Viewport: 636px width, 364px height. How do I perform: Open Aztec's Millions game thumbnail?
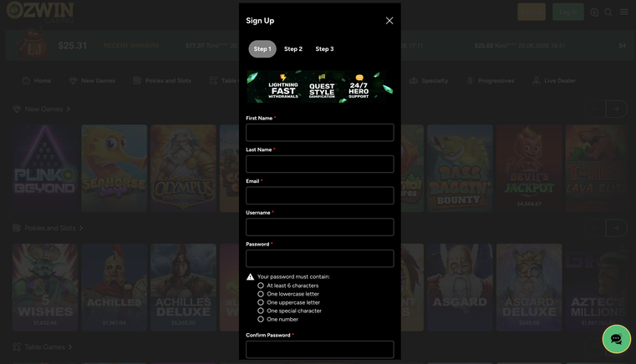point(596,287)
